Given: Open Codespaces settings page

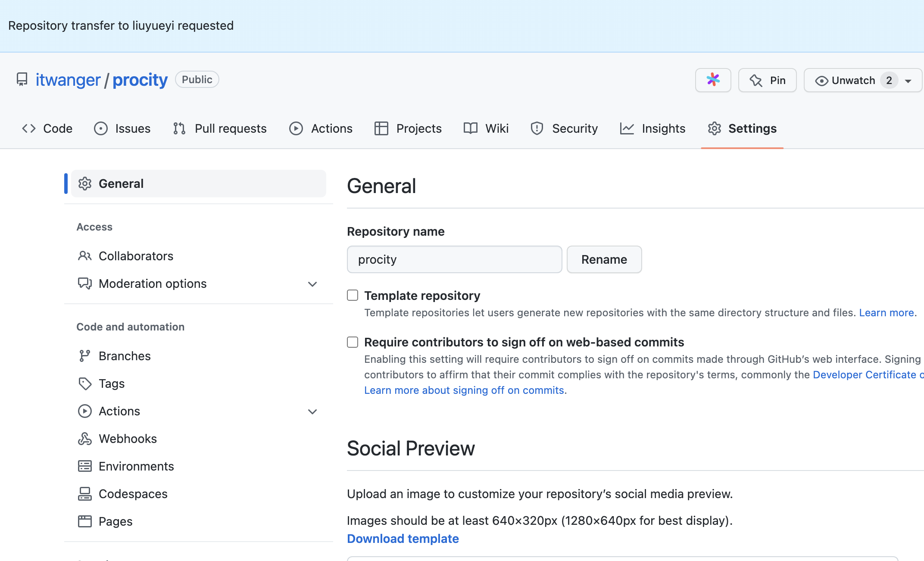Looking at the screenshot, I should pos(199,494).
